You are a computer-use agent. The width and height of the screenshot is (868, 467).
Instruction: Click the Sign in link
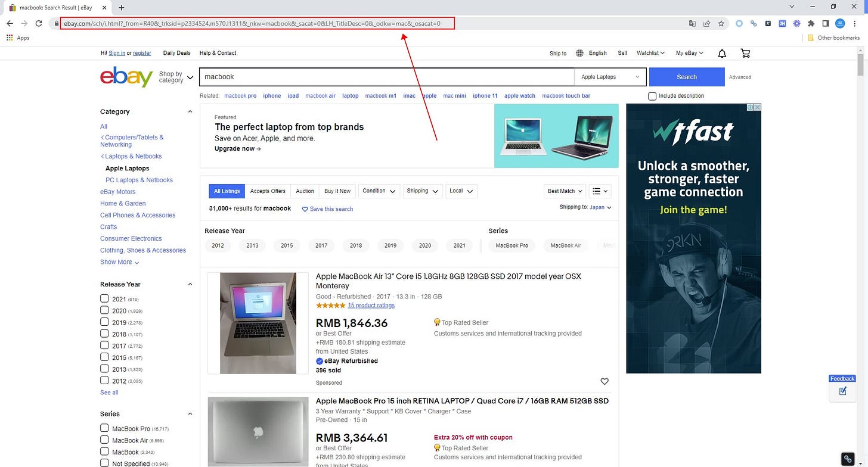[117, 53]
